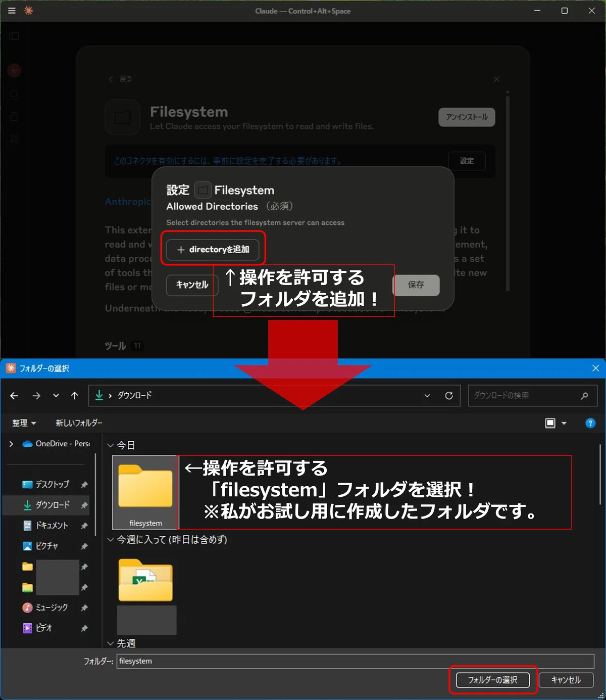
Task: Collapse the 今週に入って group
Action: click(x=111, y=540)
